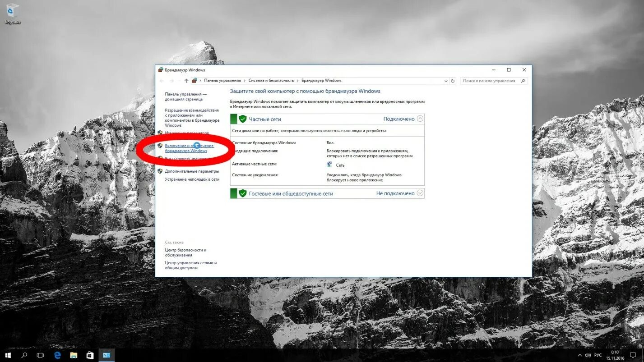Image resolution: width=644 pixels, height=362 pixels.
Task: Expand the Гостевые или общедоступные сети section
Action: pos(420,193)
